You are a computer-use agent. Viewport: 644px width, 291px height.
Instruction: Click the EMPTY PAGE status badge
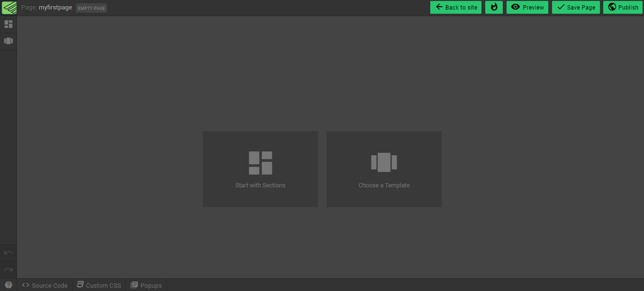pyautogui.click(x=91, y=8)
